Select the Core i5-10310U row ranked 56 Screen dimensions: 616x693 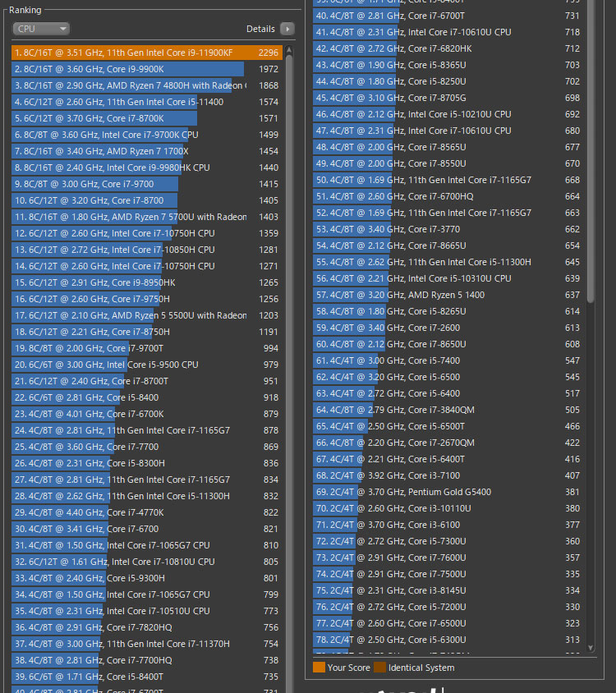448,278
